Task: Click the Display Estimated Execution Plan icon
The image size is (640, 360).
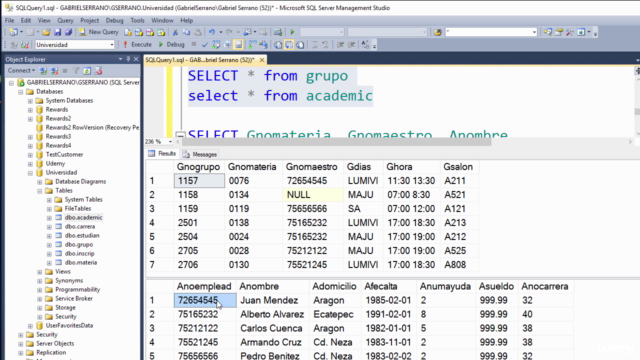Action: (x=216, y=44)
